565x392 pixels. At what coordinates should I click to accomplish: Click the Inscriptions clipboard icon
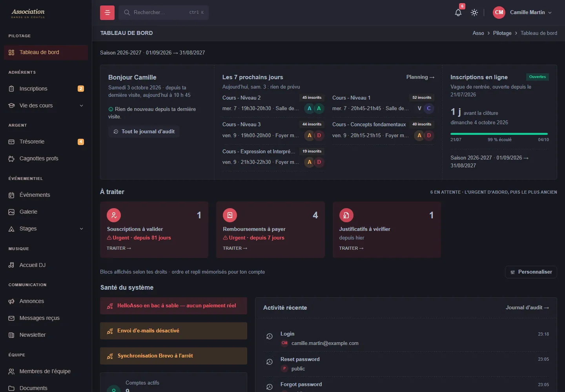tap(11, 89)
